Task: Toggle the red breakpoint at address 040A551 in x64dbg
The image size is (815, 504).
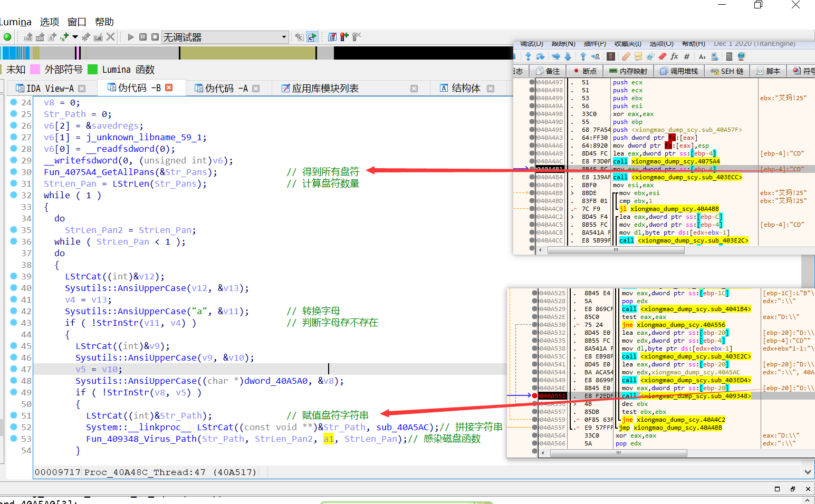Action: coord(534,395)
